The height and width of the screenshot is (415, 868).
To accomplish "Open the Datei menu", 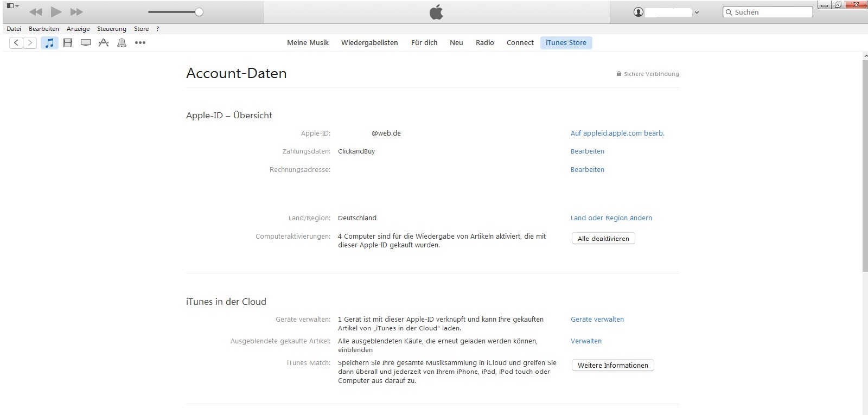I will pos(14,29).
